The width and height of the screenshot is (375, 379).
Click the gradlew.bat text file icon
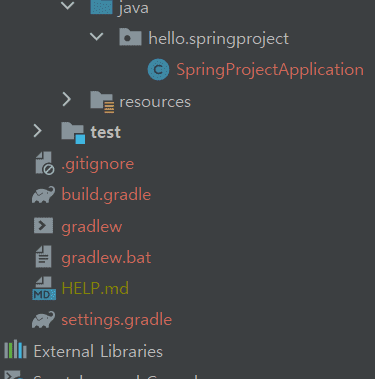pos(44,257)
